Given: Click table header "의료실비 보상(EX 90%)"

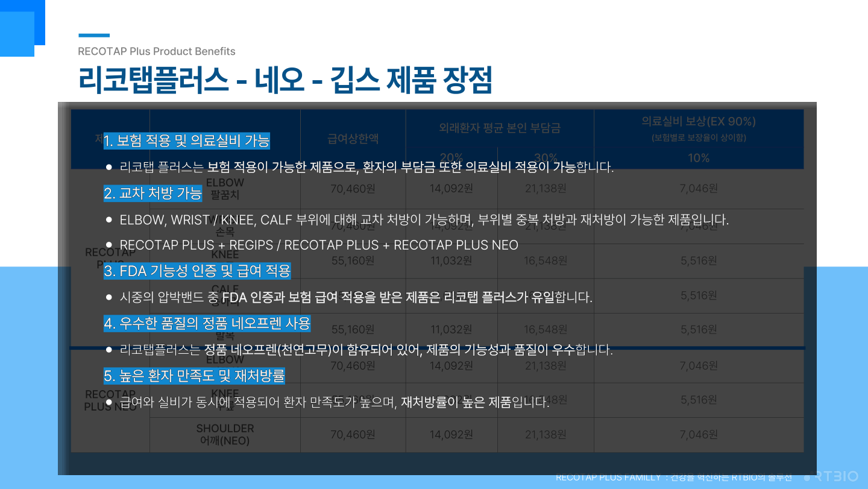Looking at the screenshot, I should point(699,121).
